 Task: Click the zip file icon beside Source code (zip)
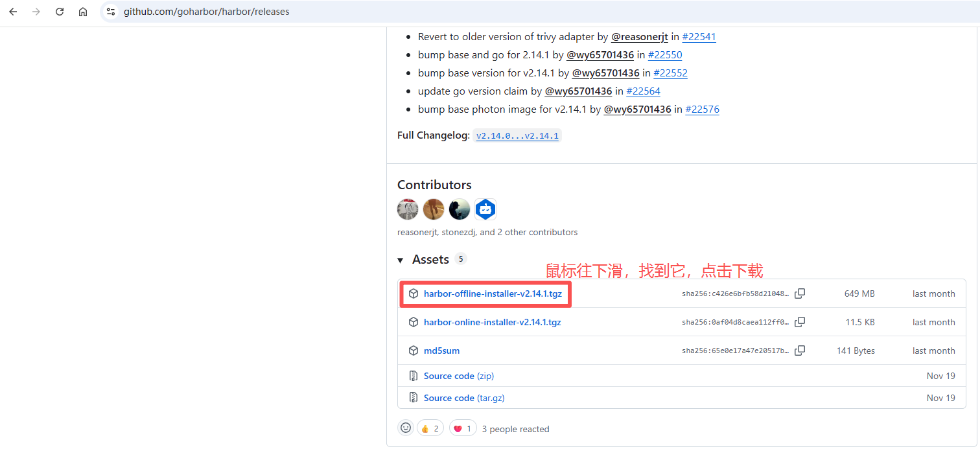tap(414, 376)
